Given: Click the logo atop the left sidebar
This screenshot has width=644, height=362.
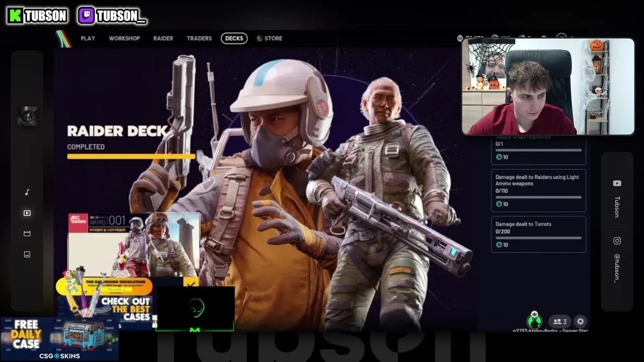Looking at the screenshot, I should [x=27, y=116].
